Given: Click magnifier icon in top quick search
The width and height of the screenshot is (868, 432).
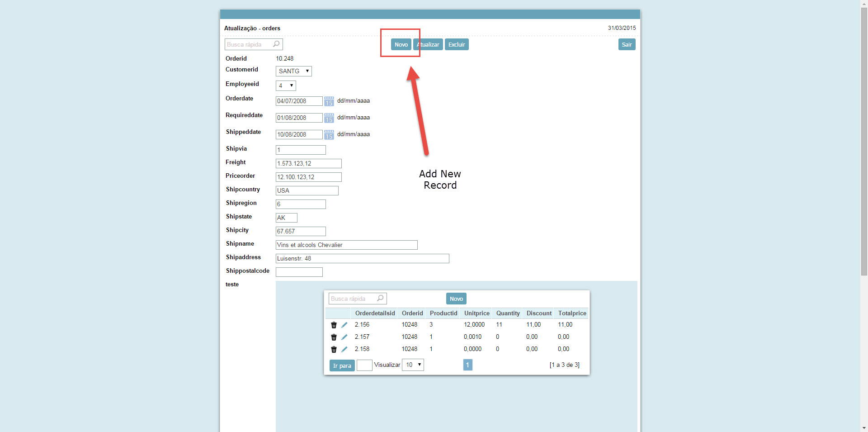Looking at the screenshot, I should click(276, 44).
